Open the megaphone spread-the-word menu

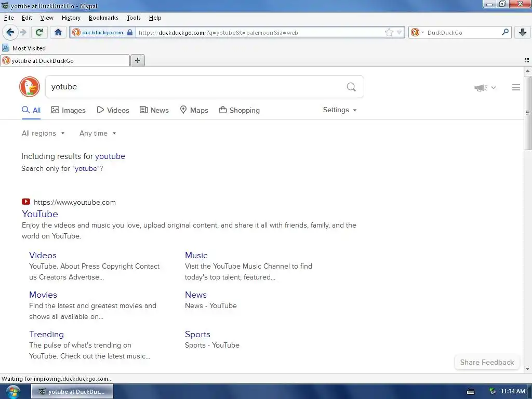coord(485,88)
